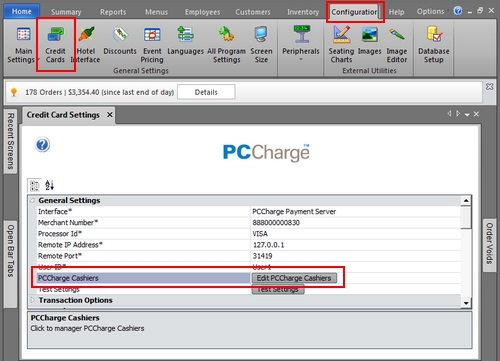Close the active document with the top-right X
This screenshot has height=361, width=500.
coord(476,114)
